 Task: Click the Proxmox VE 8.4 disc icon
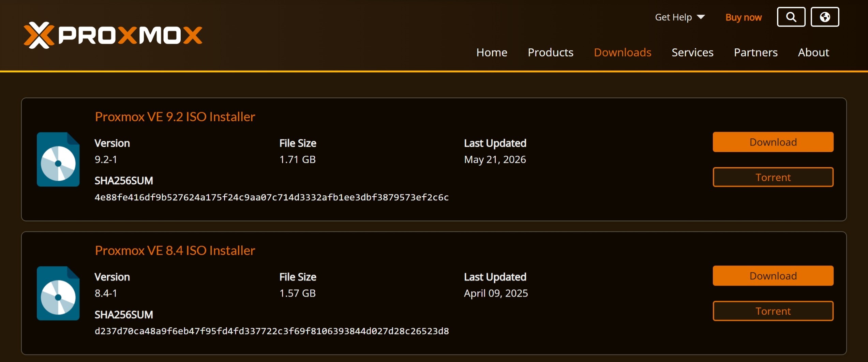(58, 293)
